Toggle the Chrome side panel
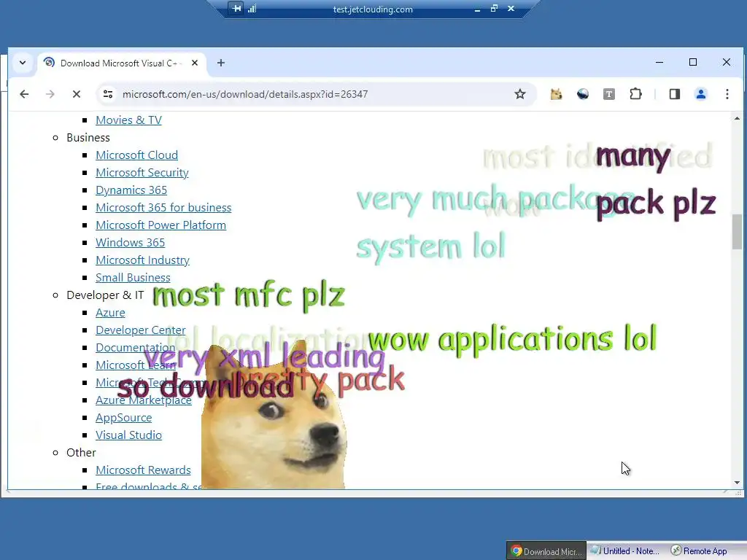The width and height of the screenshot is (747, 560). (675, 94)
